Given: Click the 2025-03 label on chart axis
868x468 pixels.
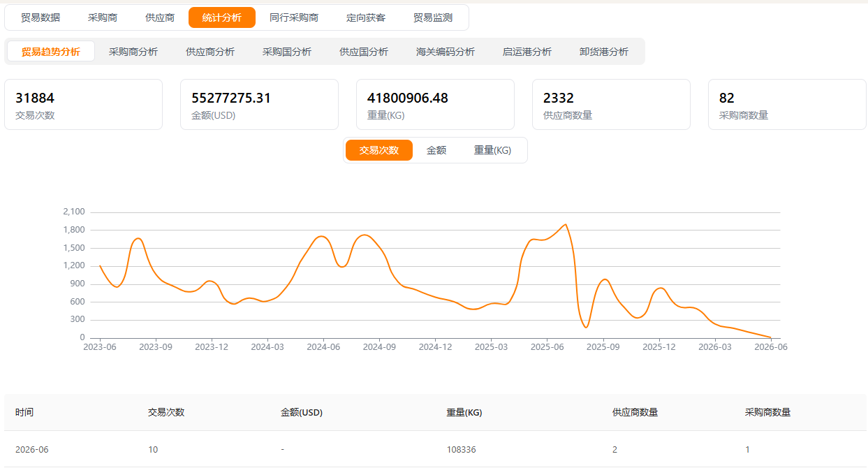Looking at the screenshot, I should tap(491, 346).
